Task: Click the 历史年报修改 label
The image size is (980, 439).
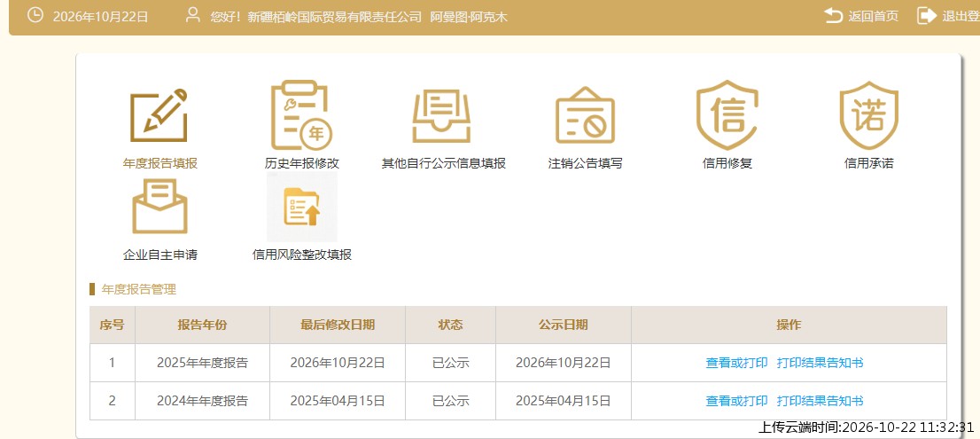Action: pos(302,164)
